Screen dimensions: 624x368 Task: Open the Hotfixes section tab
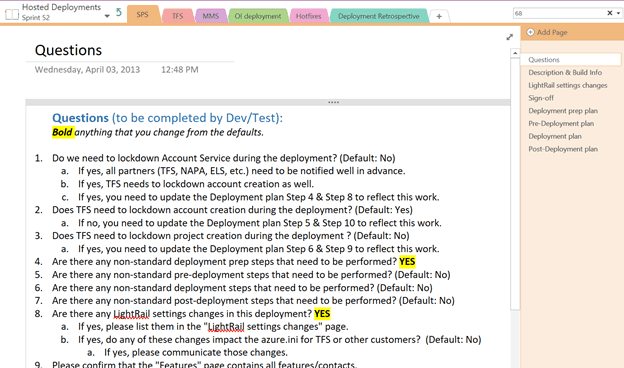tap(308, 16)
